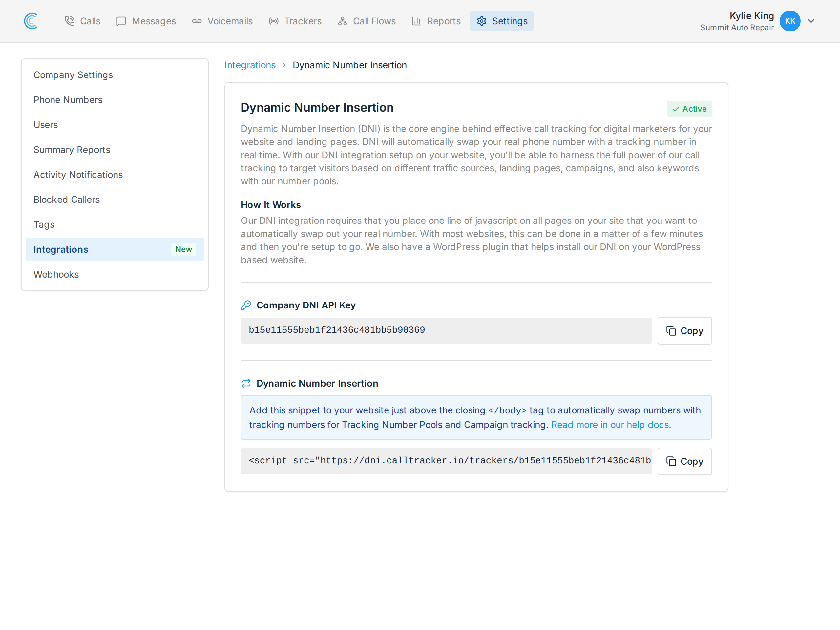Image resolution: width=840 pixels, height=630 pixels.
Task: Open the Messages tab label
Action: coord(154,21)
